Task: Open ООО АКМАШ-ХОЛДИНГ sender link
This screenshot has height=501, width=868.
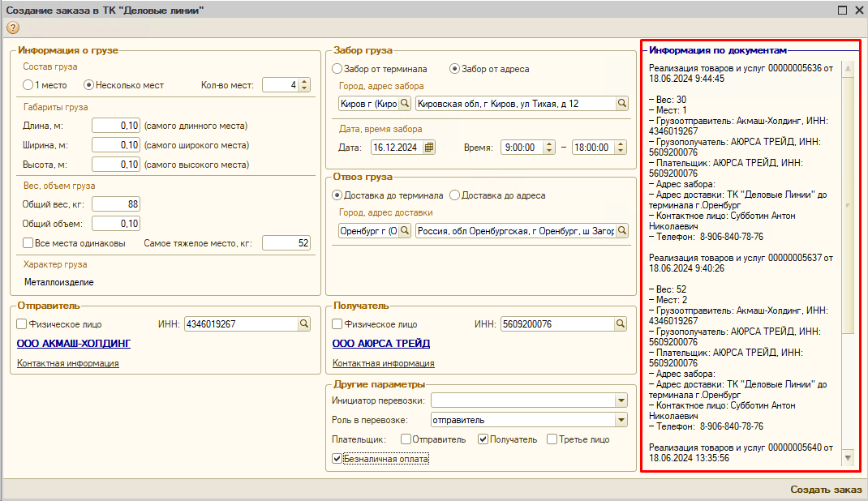Action: [74, 344]
